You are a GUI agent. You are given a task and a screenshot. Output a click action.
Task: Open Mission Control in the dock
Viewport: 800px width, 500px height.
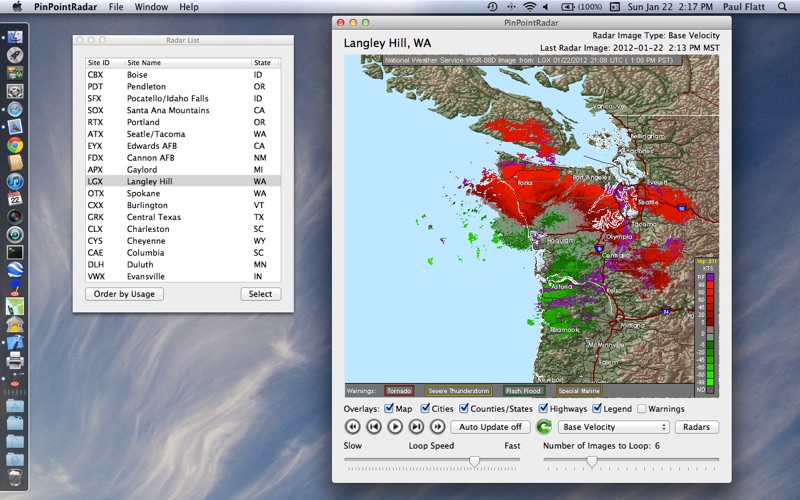tap(15, 73)
